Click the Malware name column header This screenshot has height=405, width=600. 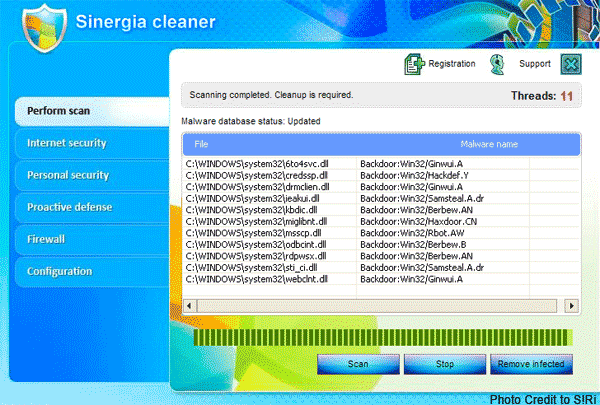(489, 144)
